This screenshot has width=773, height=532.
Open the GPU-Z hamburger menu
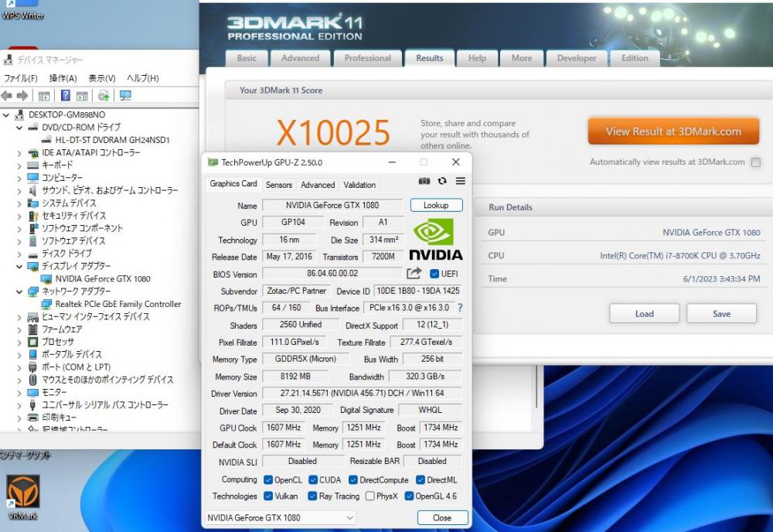461,181
